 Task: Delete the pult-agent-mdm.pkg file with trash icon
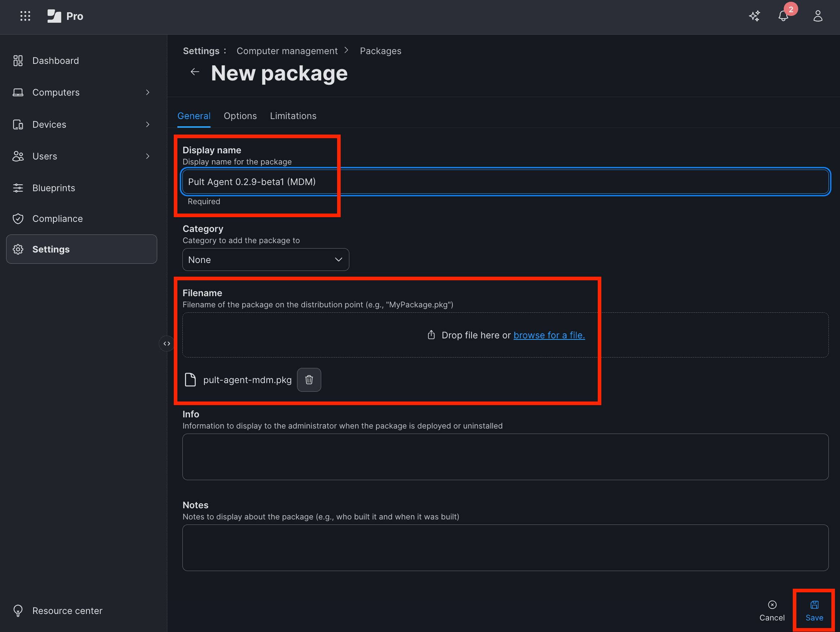(x=309, y=379)
